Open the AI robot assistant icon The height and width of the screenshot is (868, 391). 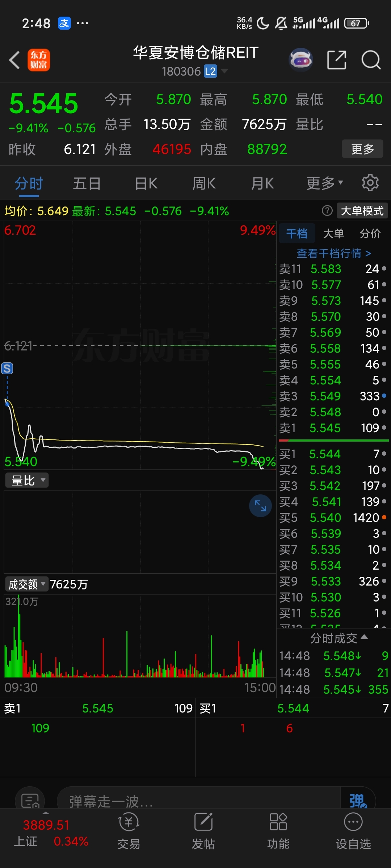click(x=301, y=60)
